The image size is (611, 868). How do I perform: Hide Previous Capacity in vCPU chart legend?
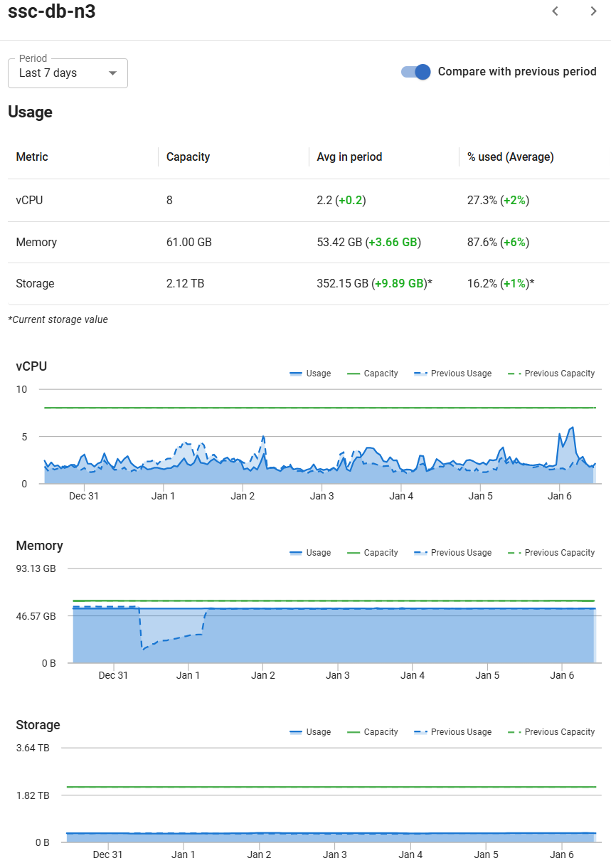[x=551, y=374]
